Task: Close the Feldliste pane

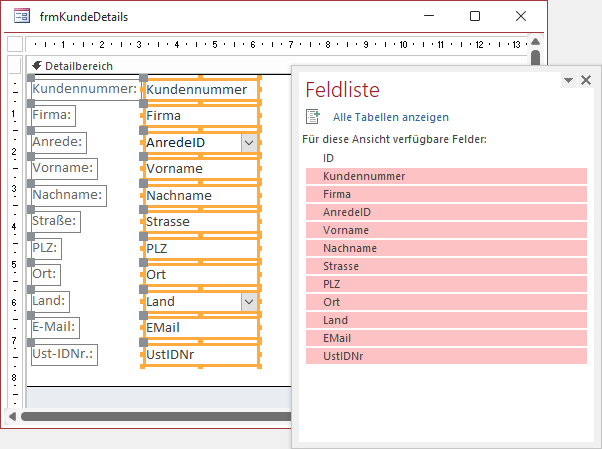Action: coord(586,80)
